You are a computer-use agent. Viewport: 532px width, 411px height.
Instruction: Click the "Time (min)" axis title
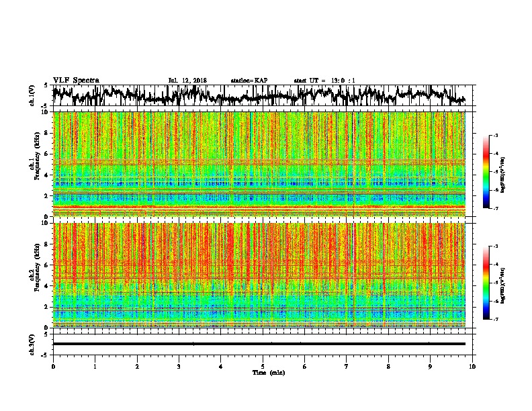269,373
